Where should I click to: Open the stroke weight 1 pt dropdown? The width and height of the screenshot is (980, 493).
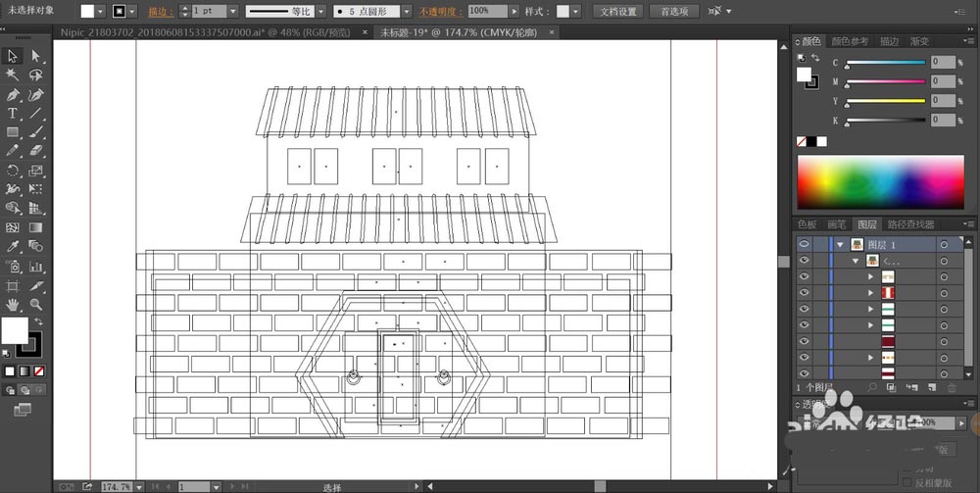click(x=233, y=11)
